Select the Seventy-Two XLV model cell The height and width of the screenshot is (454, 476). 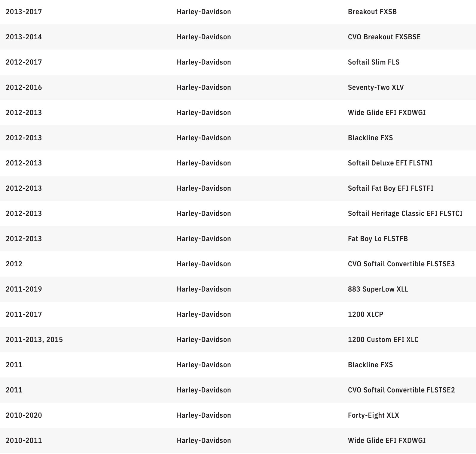376,87
